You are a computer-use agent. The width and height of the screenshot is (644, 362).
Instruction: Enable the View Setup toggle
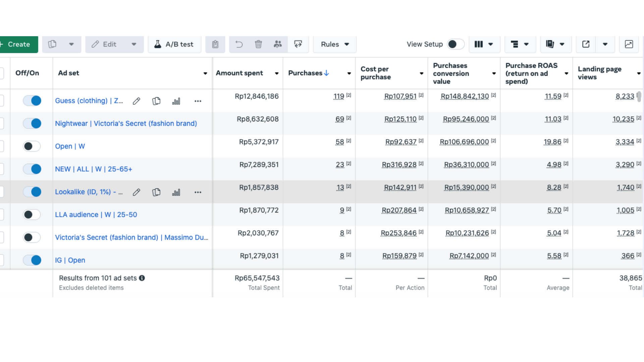pos(455,44)
